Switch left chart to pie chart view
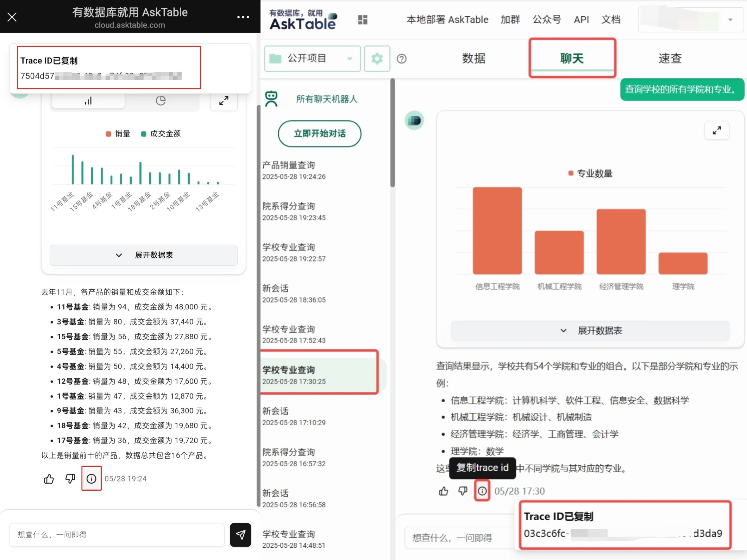Image resolution: width=747 pixels, height=560 pixels. coord(161,101)
